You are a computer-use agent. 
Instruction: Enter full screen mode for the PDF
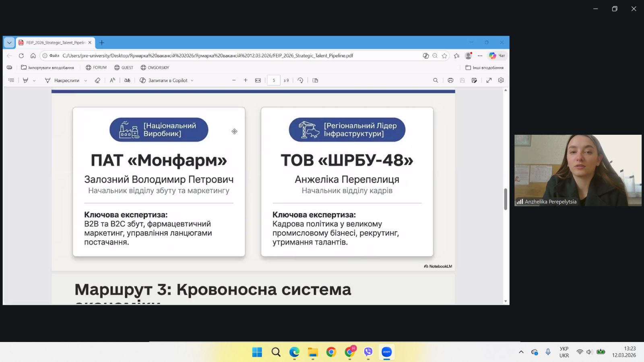point(489,80)
